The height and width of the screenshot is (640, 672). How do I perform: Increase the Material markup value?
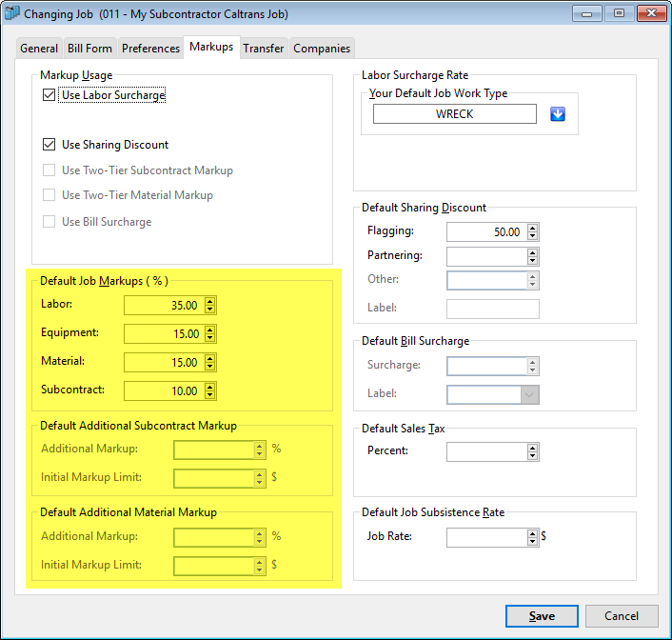[x=209, y=359]
